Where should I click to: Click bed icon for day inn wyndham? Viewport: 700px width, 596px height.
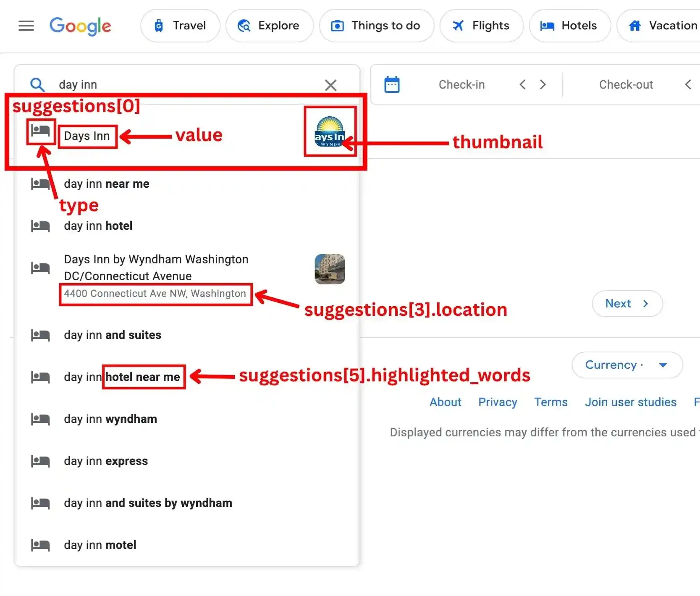coord(40,419)
